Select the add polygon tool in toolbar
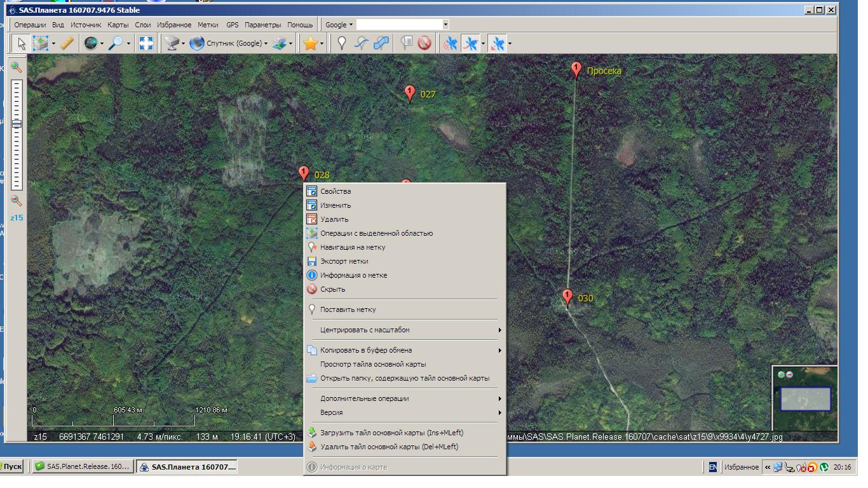Screen dimensions: 868x488 [381, 43]
